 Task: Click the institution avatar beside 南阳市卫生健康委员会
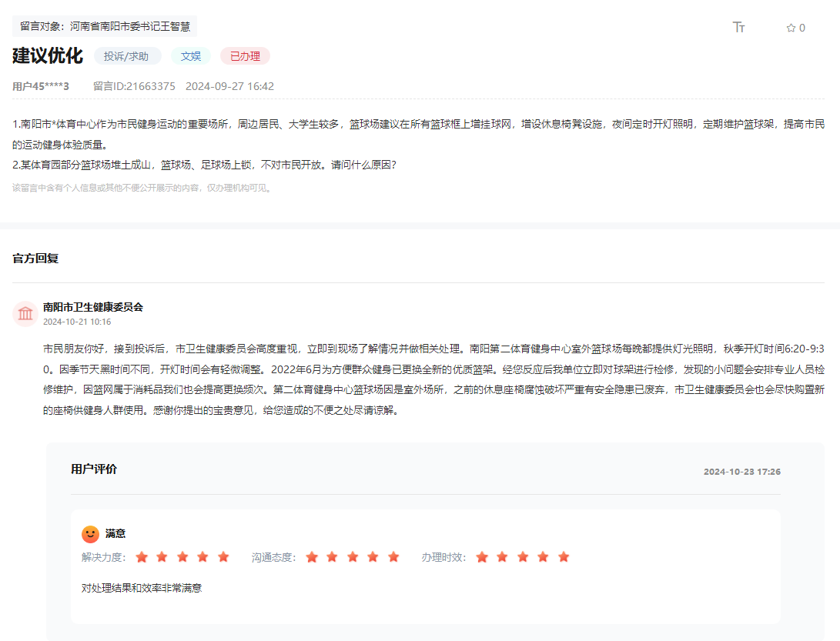click(x=25, y=313)
